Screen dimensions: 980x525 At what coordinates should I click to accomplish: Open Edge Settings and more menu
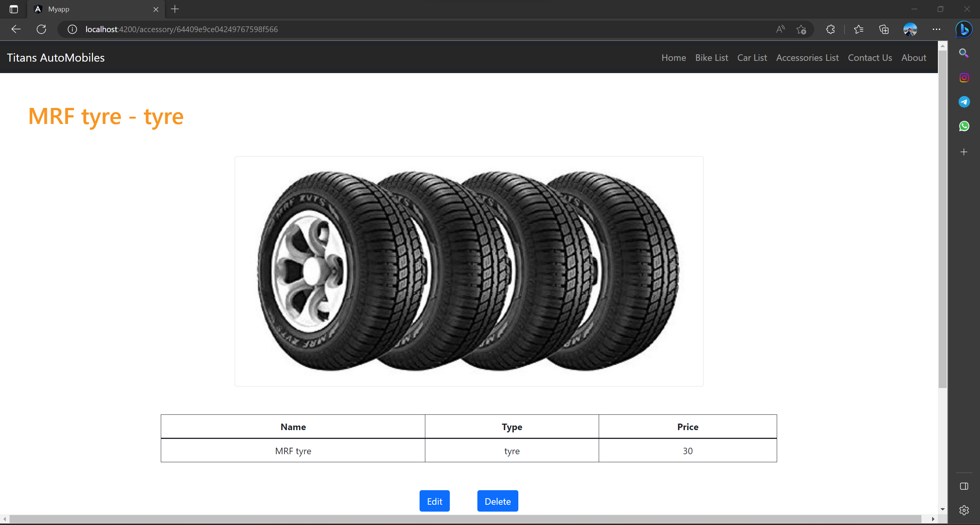click(x=936, y=29)
